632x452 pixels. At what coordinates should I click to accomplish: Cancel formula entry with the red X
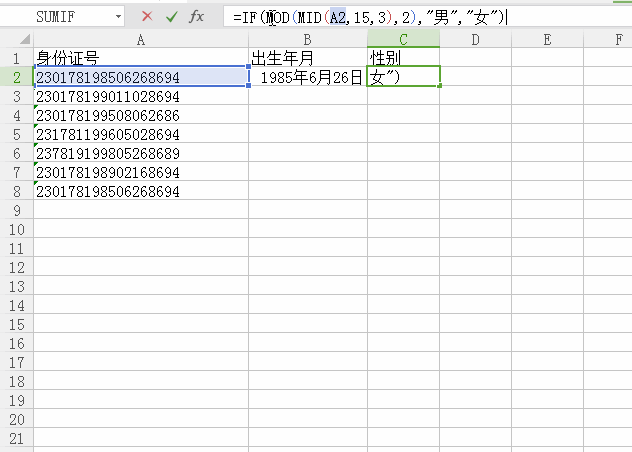[147, 16]
